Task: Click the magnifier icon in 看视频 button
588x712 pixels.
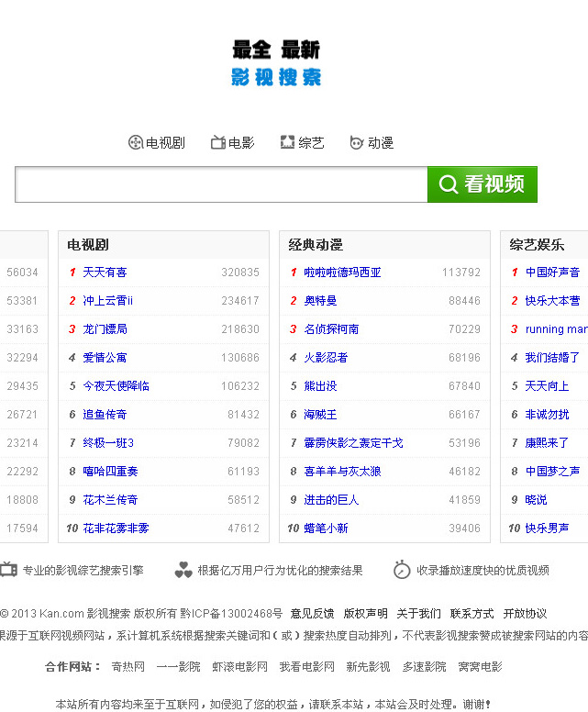Action: [448, 184]
